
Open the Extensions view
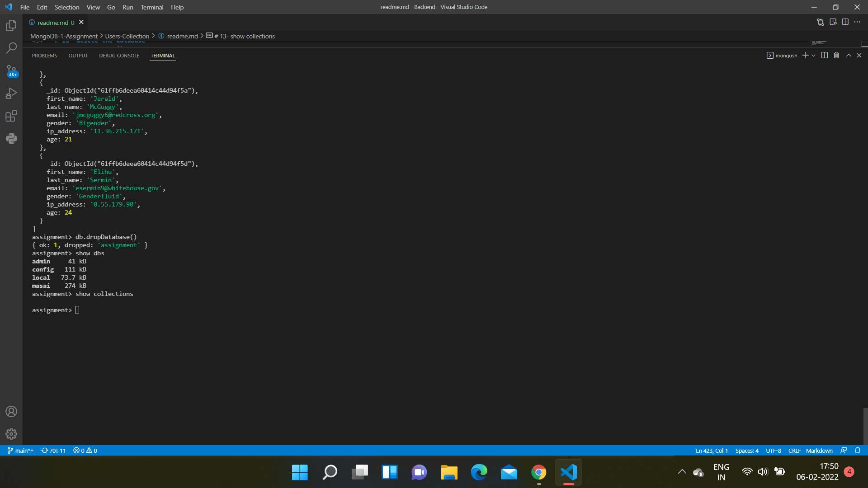(11, 116)
